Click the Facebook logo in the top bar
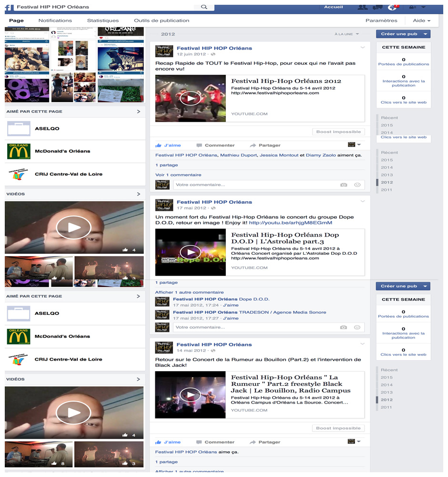 click(x=8, y=8)
